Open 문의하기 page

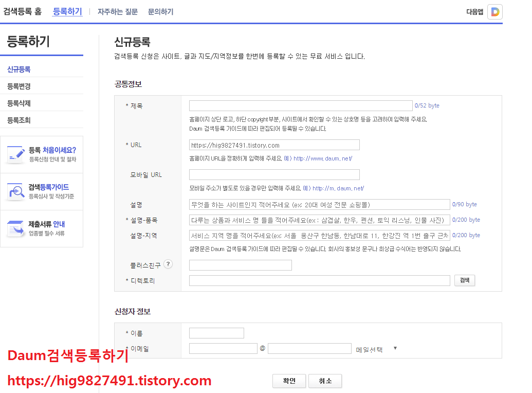tap(160, 12)
